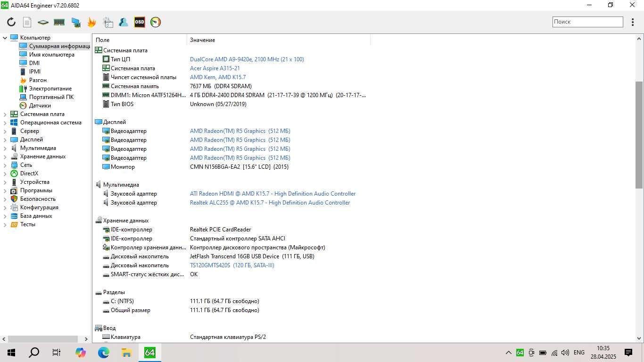
Task: Open the TS120GMTS420S disk link
Action: (232, 265)
